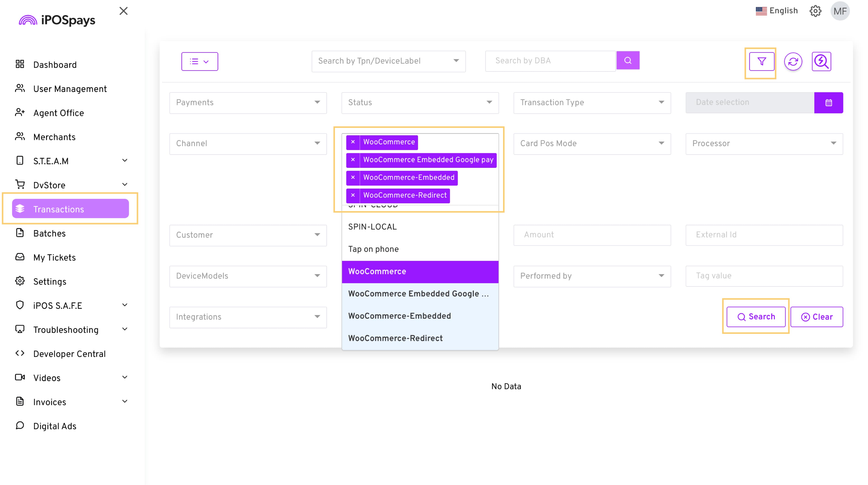Expand the Troubleshooting menu chevron
This screenshot has width=868, height=485.
(125, 329)
